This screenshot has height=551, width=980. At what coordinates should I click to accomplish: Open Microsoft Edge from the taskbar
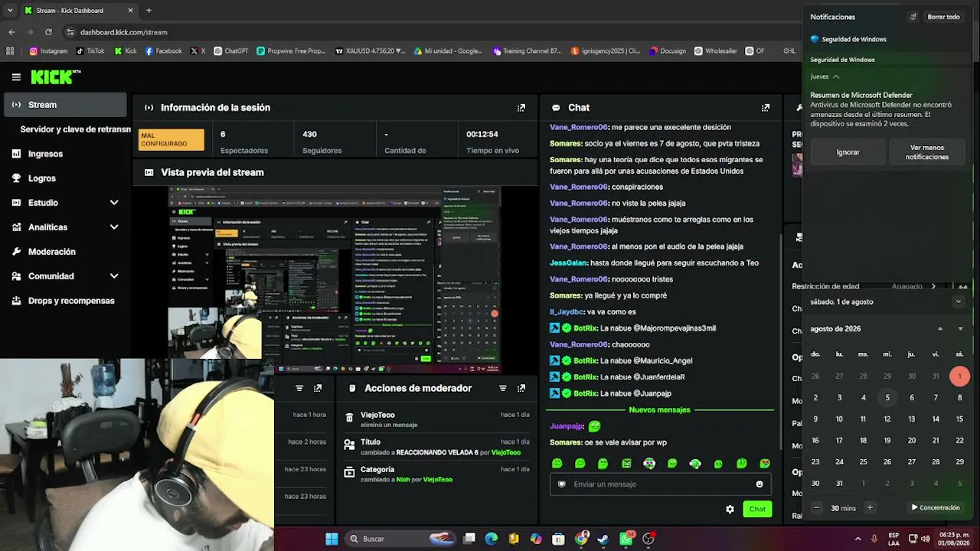click(x=492, y=539)
